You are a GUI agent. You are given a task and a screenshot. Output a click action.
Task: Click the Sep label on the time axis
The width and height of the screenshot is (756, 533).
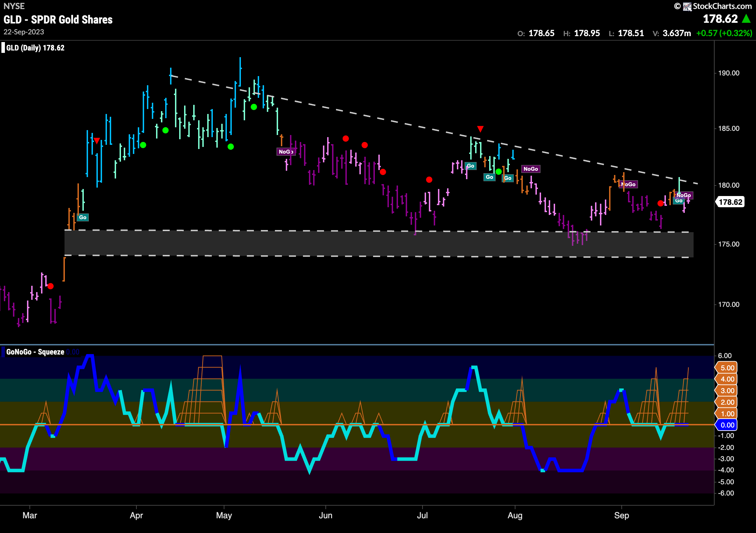tap(622, 515)
